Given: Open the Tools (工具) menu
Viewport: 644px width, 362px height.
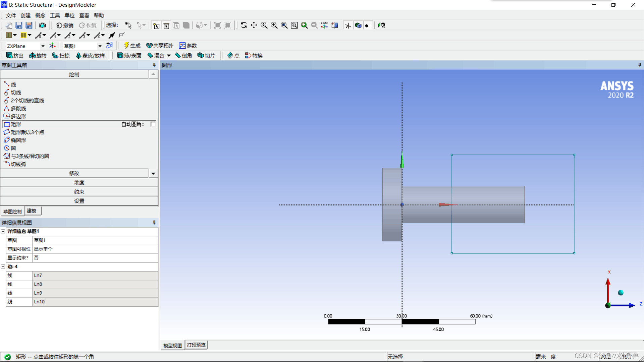Looking at the screenshot, I should pos(55,15).
